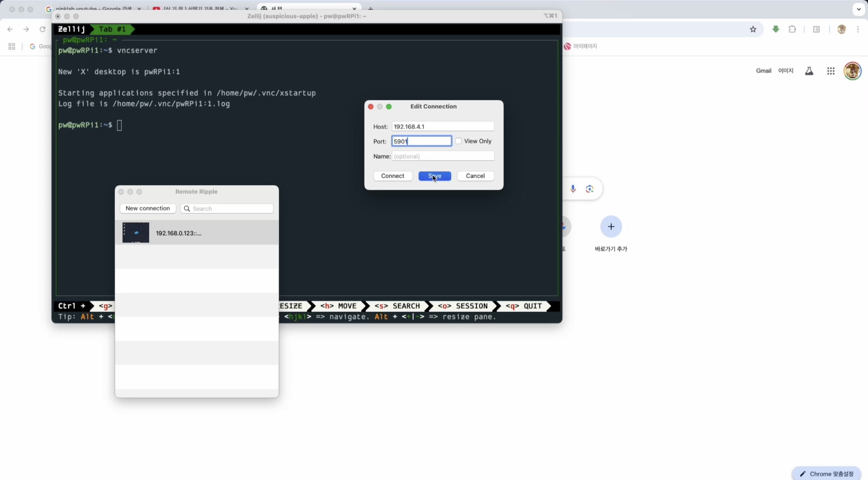This screenshot has height=480, width=868.
Task: Open Google apps grid icon
Action: tap(831, 71)
